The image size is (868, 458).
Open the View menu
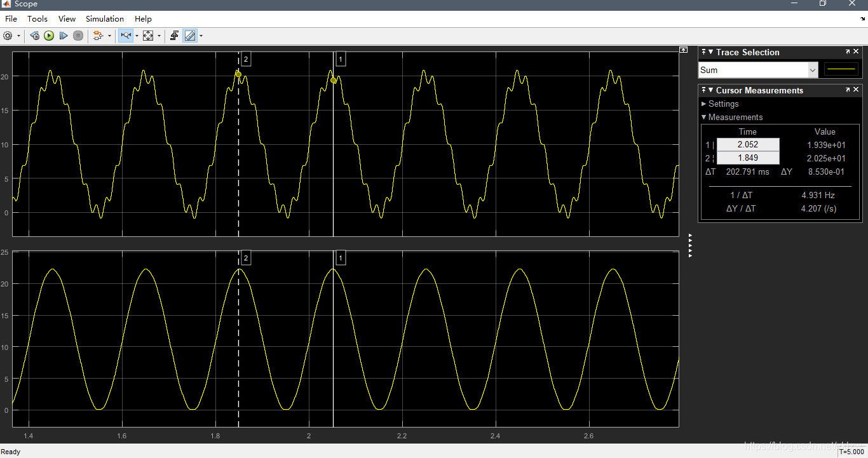[67, 19]
